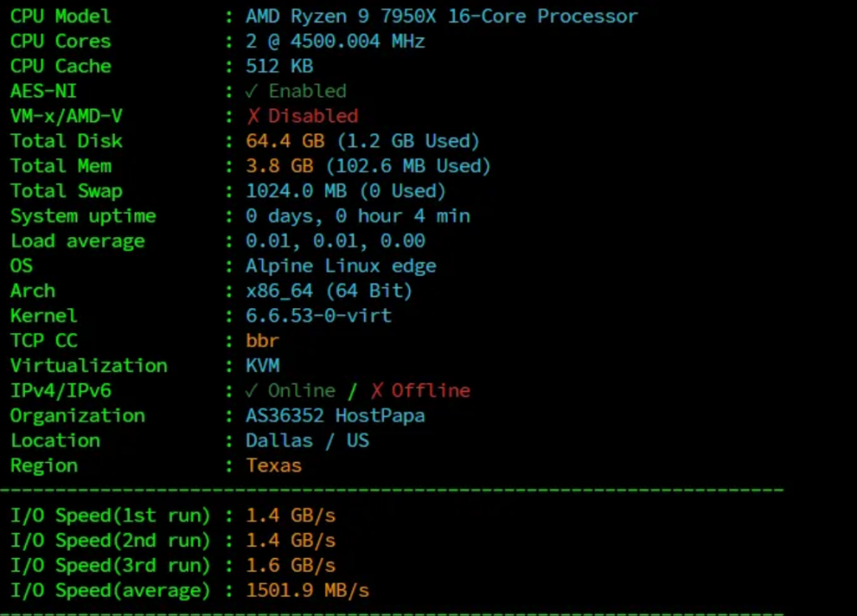Select the 'Organization' label
Image resolution: width=857 pixels, height=616 pixels.
click(78, 417)
